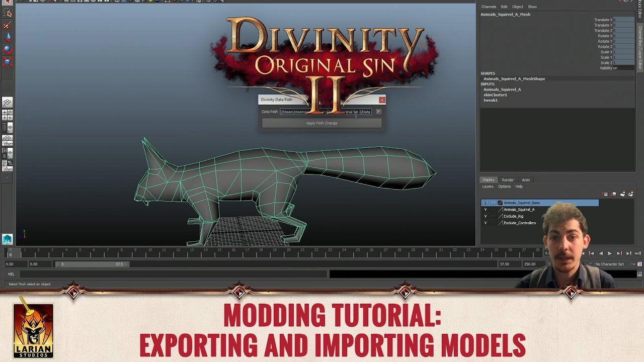Move selected layer down icon

pos(614,194)
